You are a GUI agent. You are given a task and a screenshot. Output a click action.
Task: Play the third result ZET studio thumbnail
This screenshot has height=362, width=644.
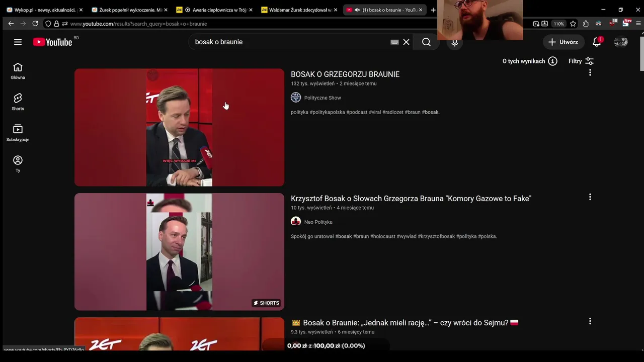(179, 334)
